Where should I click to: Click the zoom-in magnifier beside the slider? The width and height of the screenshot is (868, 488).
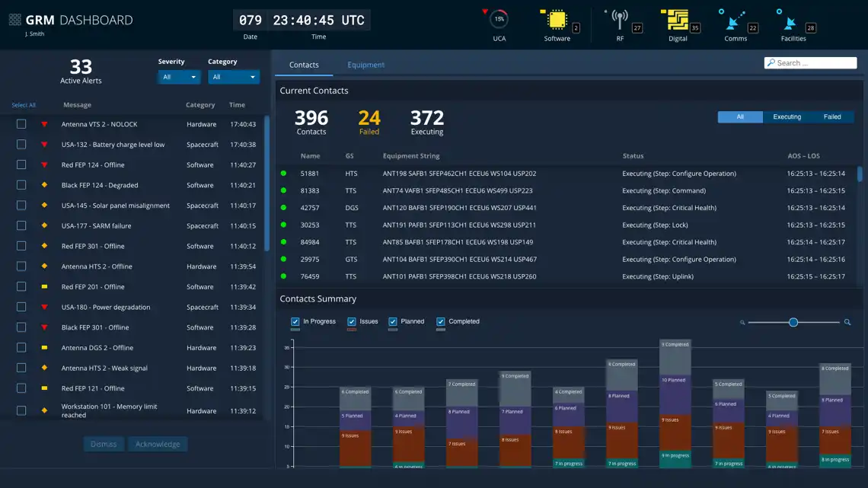point(847,322)
